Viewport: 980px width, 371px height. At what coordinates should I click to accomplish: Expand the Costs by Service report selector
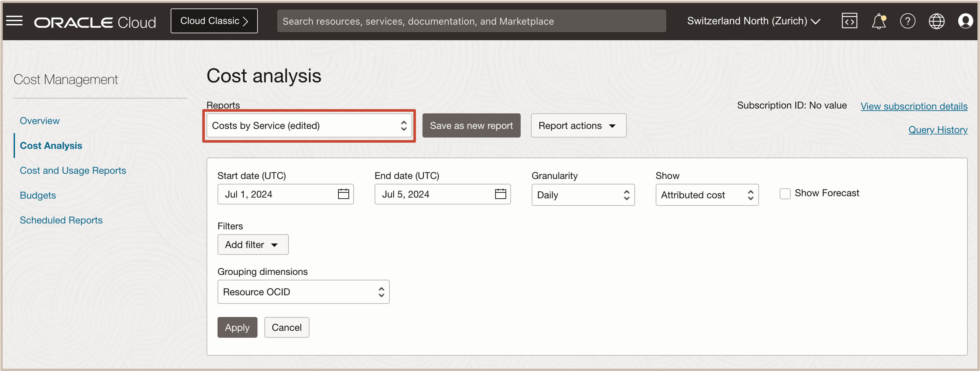309,126
